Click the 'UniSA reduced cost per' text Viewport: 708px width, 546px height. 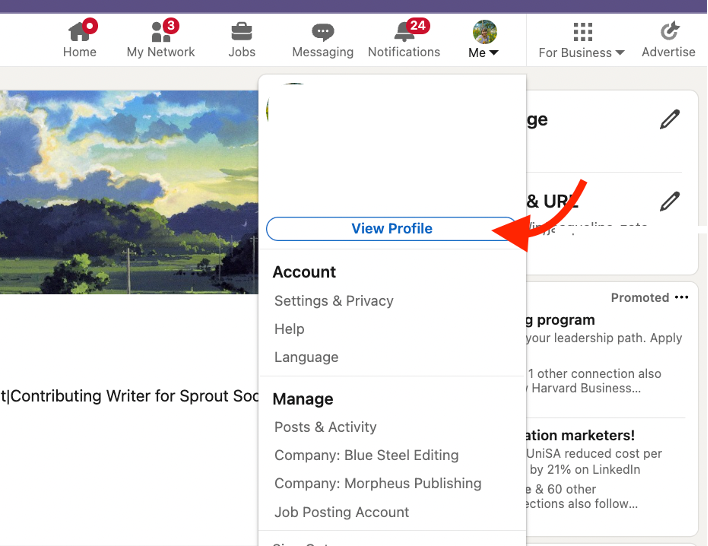[594, 453]
